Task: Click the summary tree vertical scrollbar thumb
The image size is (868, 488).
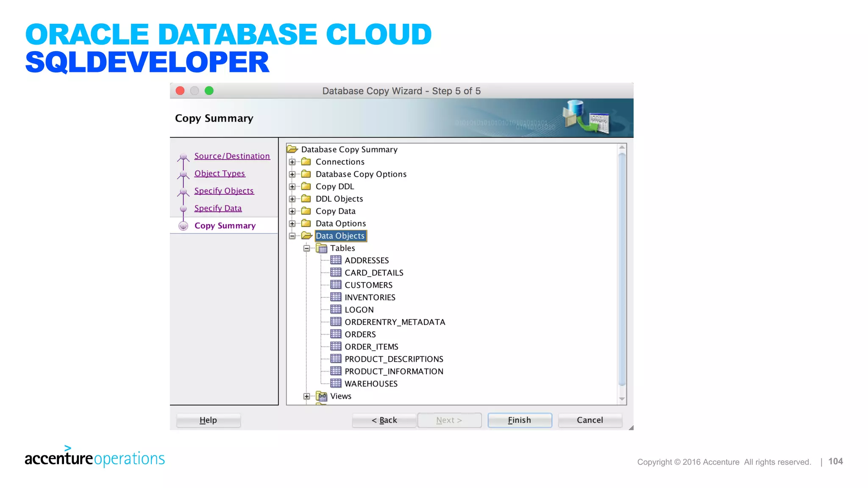Action: click(x=622, y=269)
